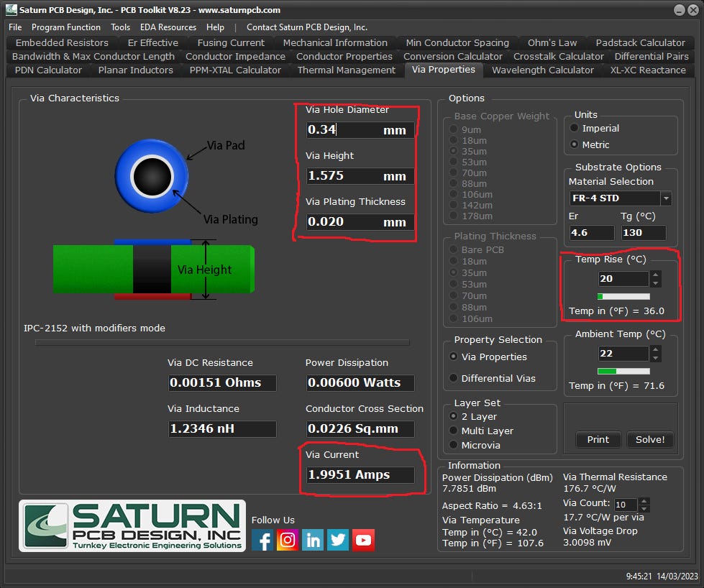Switch to the Ohm's Law tab
704x588 pixels.
pyautogui.click(x=552, y=42)
